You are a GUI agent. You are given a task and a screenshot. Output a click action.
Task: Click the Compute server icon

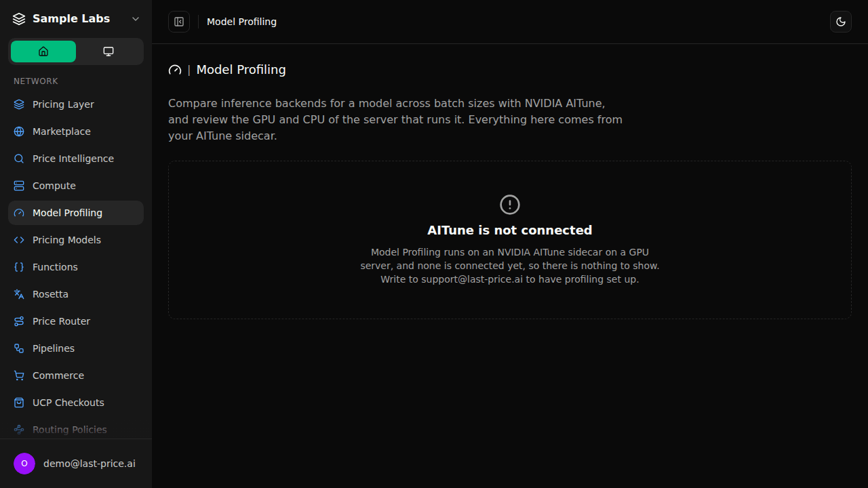click(19, 186)
